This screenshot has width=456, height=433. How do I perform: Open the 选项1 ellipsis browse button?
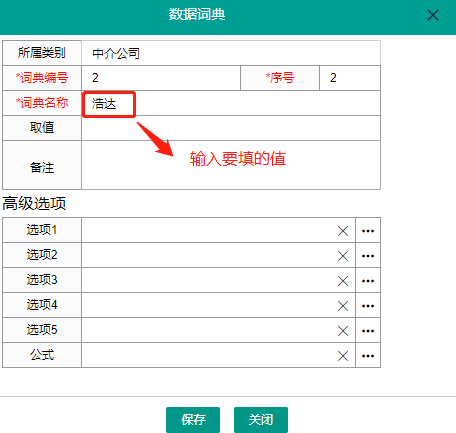click(368, 230)
